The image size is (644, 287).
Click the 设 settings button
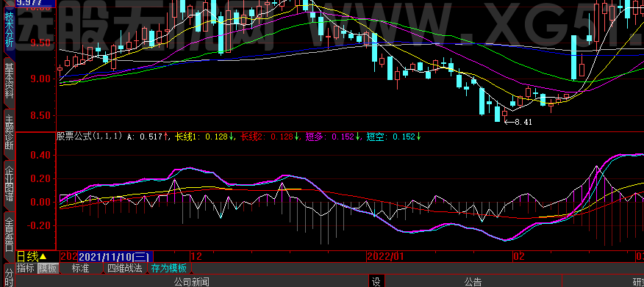coord(376,282)
